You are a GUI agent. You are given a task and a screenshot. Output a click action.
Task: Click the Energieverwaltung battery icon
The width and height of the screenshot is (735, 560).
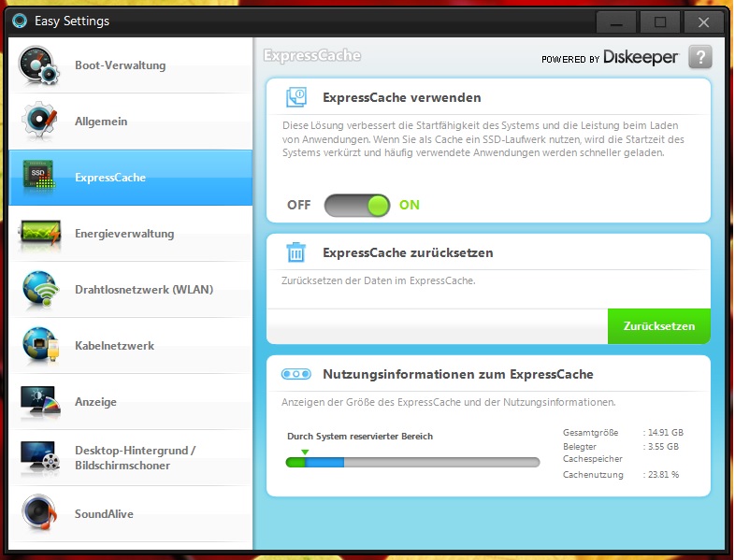[x=40, y=233]
